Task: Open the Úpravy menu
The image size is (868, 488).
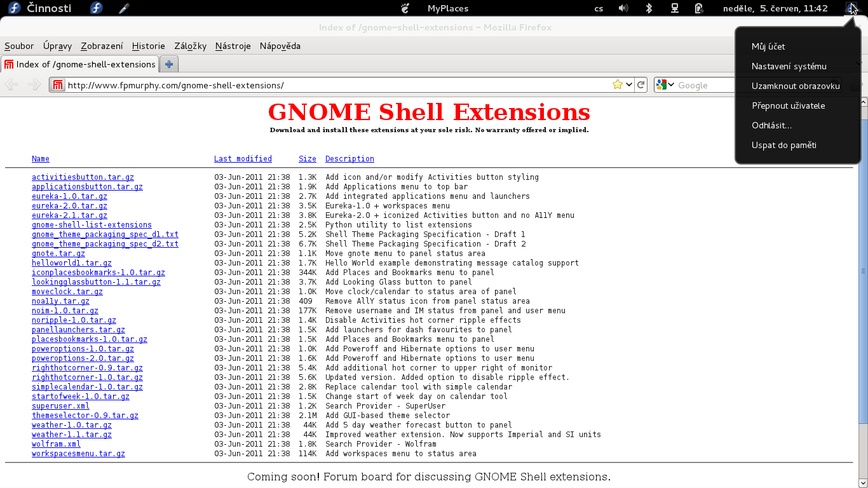Action: click(x=57, y=46)
